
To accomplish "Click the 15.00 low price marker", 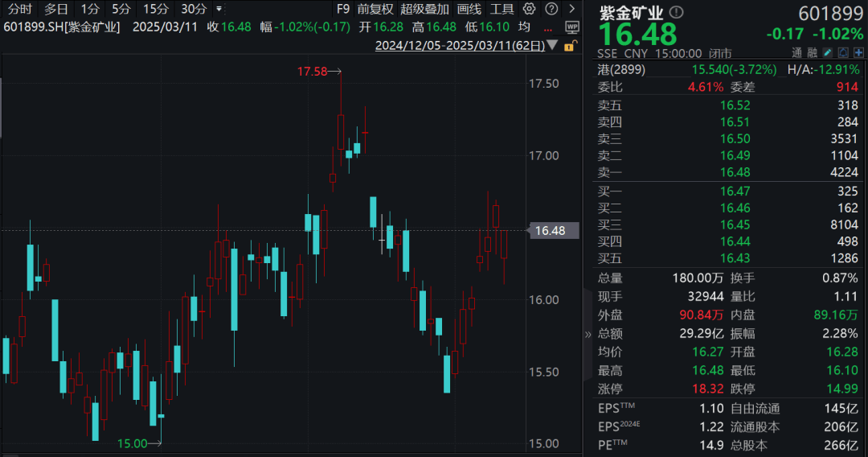I will click(133, 443).
